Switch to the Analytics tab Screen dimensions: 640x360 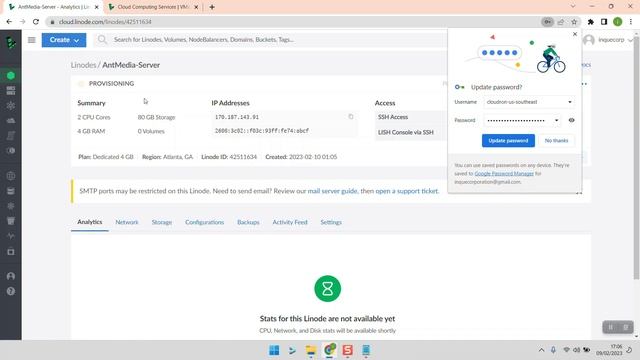[x=90, y=222]
